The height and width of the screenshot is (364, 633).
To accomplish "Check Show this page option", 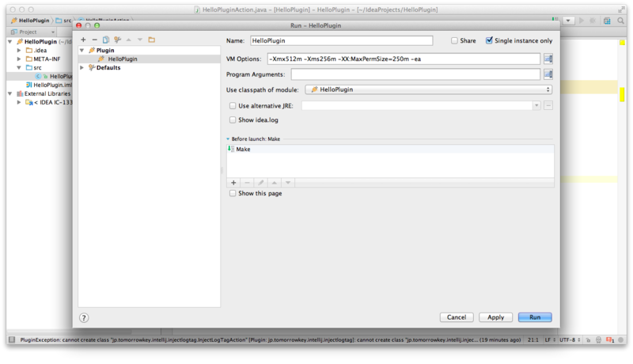I will [233, 193].
